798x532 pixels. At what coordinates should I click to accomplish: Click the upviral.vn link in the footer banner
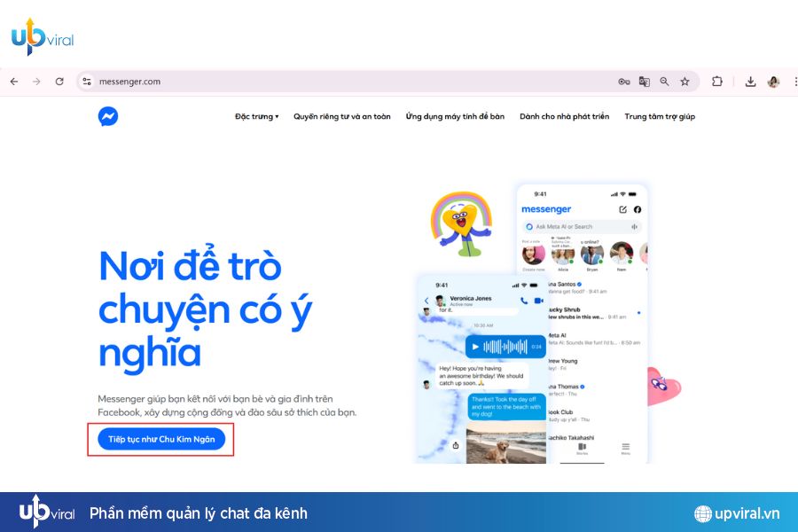[737, 513]
